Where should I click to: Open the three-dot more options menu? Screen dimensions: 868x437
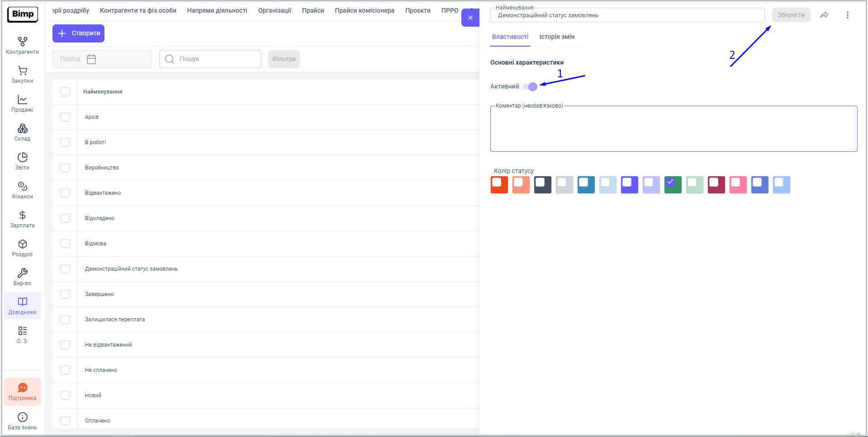click(x=847, y=15)
